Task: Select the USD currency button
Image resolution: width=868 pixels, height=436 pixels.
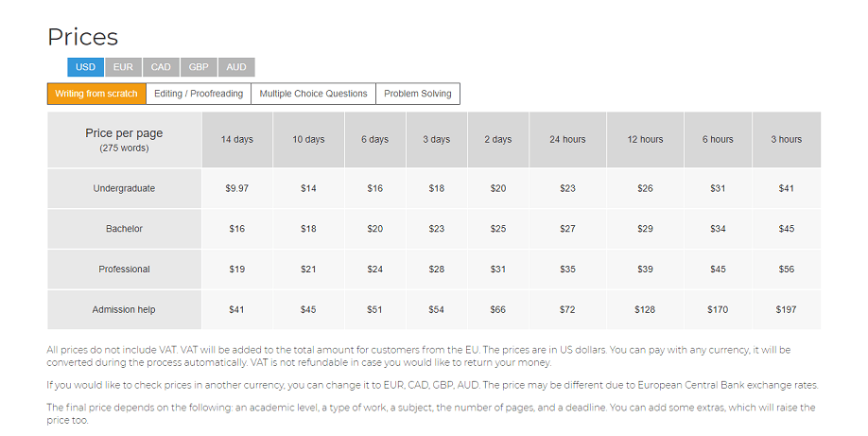Action: 85,67
